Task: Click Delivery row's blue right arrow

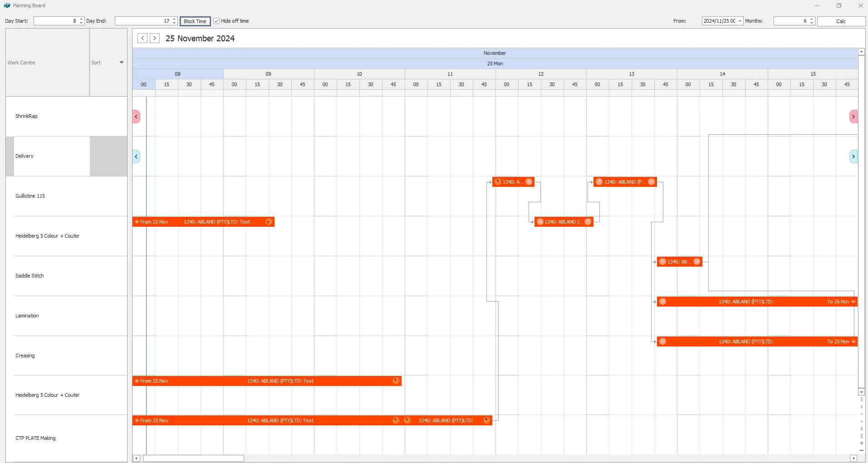Action: point(853,156)
